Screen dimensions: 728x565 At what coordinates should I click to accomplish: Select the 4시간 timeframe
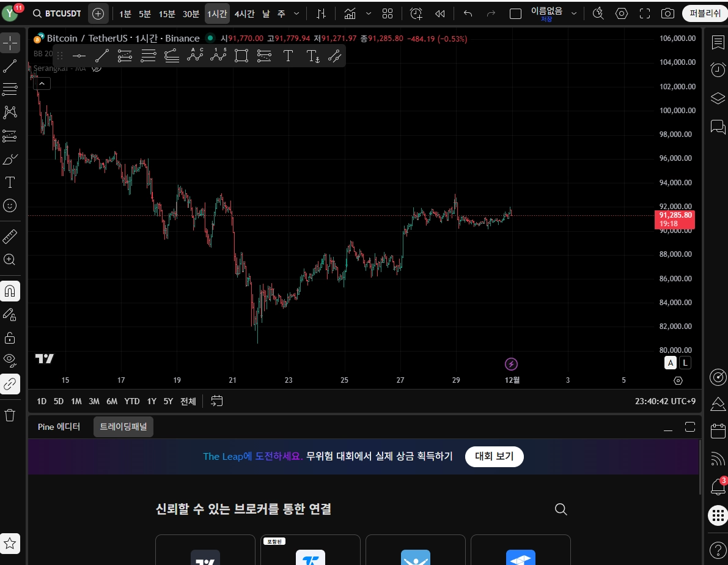click(x=245, y=14)
